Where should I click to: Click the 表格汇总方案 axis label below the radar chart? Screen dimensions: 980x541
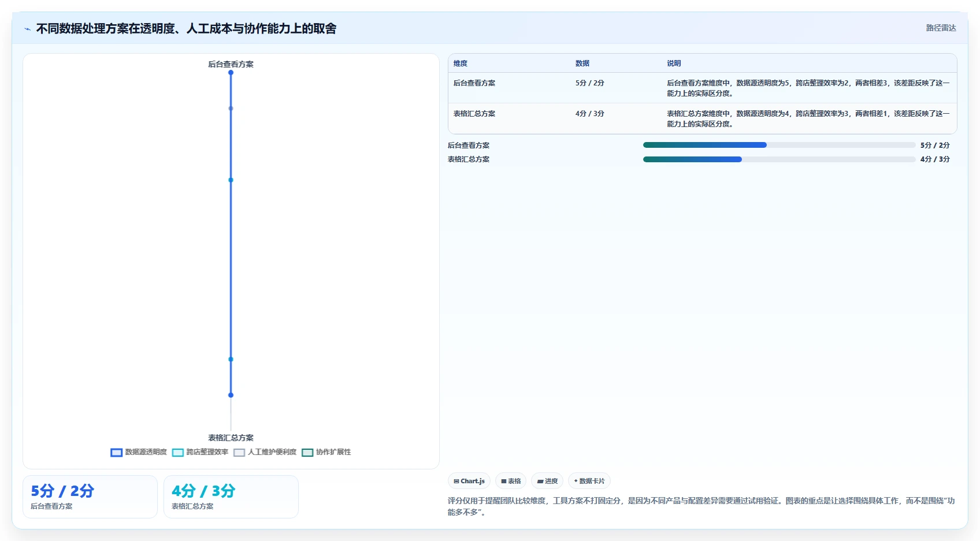[x=231, y=438]
